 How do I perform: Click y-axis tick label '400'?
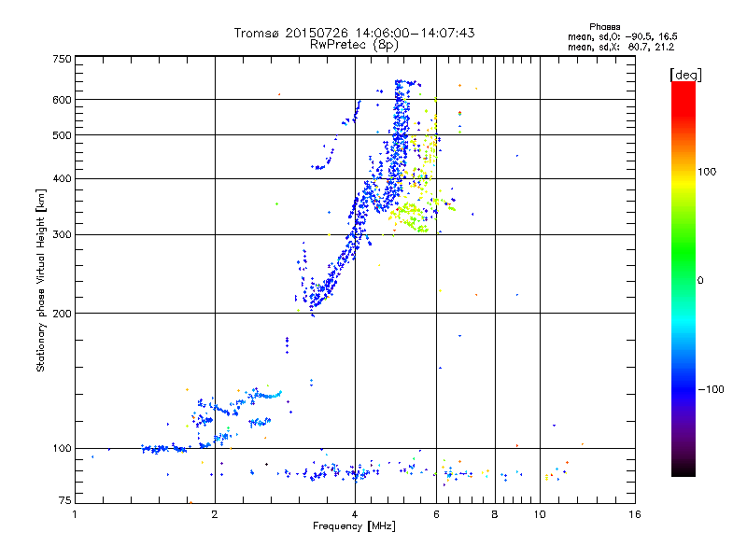(62, 178)
